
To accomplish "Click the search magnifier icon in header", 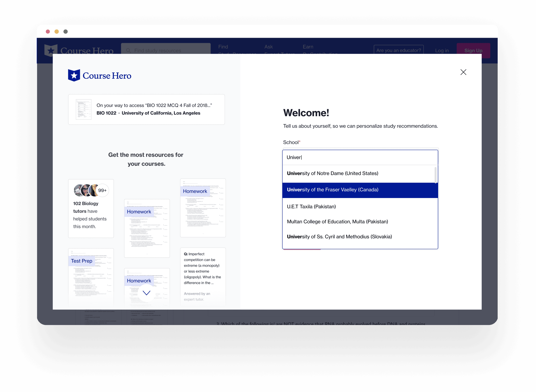I will [x=128, y=50].
